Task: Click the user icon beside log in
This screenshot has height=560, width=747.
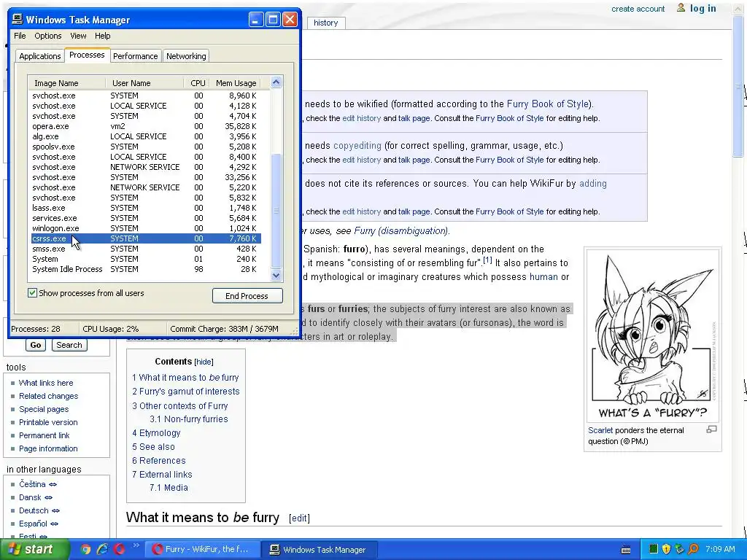Action: point(681,7)
